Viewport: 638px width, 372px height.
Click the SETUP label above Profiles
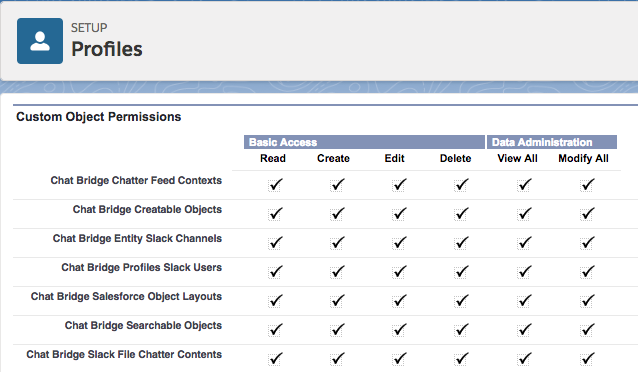(89, 28)
